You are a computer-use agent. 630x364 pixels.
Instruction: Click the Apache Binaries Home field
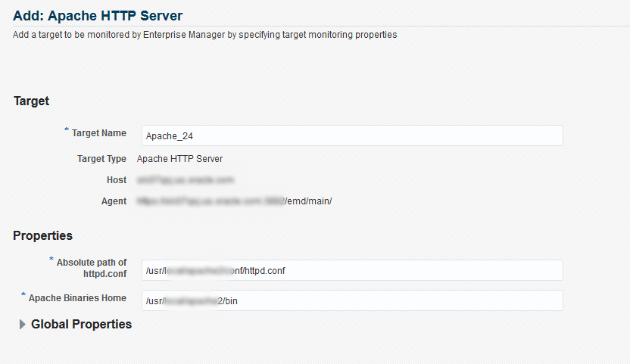(352, 300)
